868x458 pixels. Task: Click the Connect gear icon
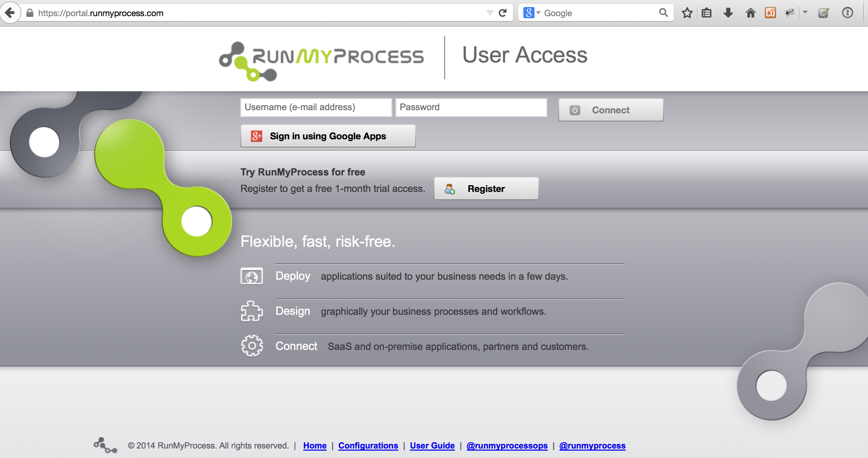pyautogui.click(x=252, y=346)
